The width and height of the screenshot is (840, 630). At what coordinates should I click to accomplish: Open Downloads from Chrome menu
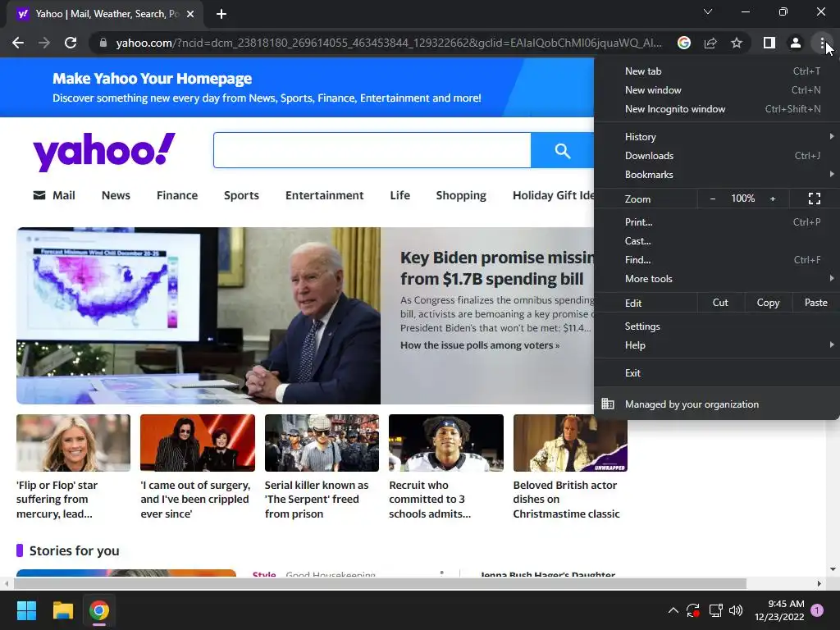point(717,155)
